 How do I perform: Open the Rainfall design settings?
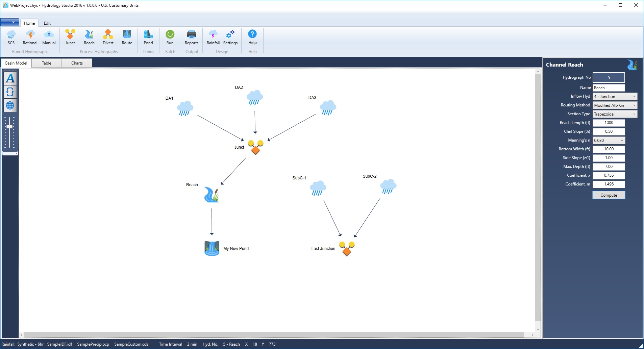(x=213, y=37)
